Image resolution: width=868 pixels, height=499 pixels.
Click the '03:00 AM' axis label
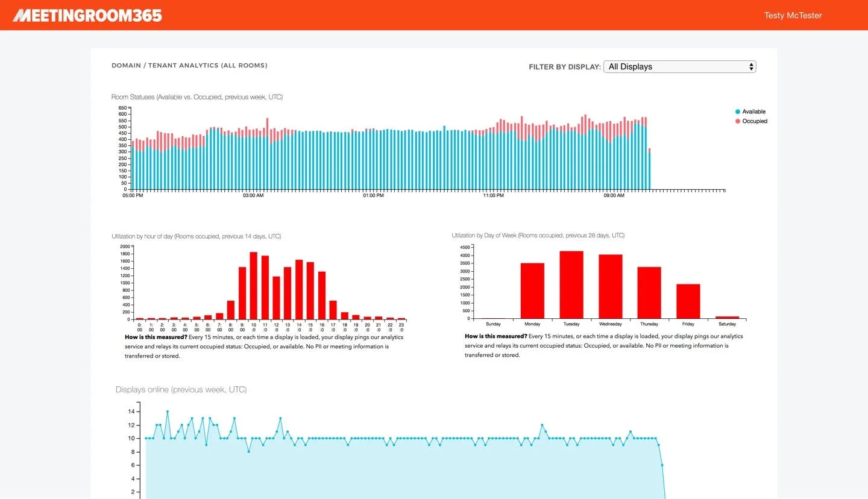point(253,195)
